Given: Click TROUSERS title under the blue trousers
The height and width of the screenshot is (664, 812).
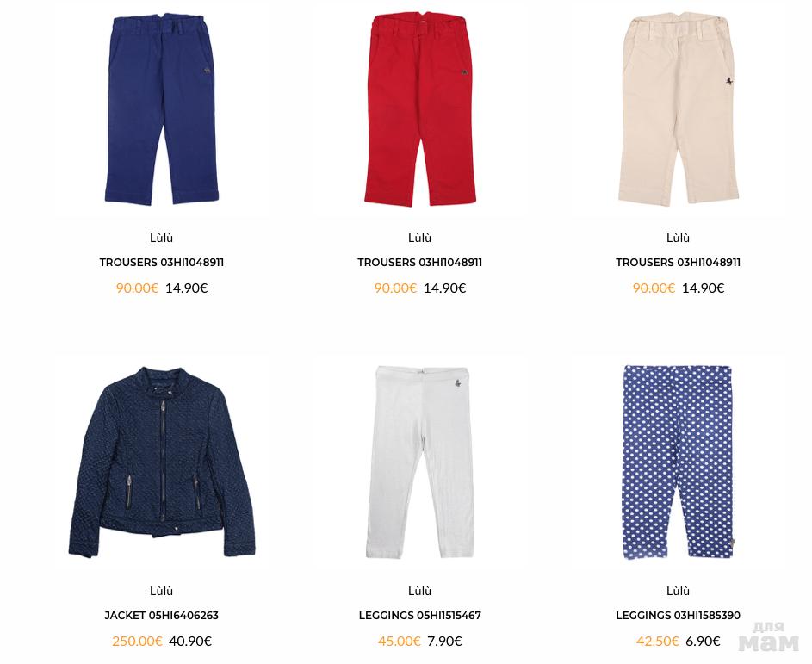Looking at the screenshot, I should (x=162, y=262).
